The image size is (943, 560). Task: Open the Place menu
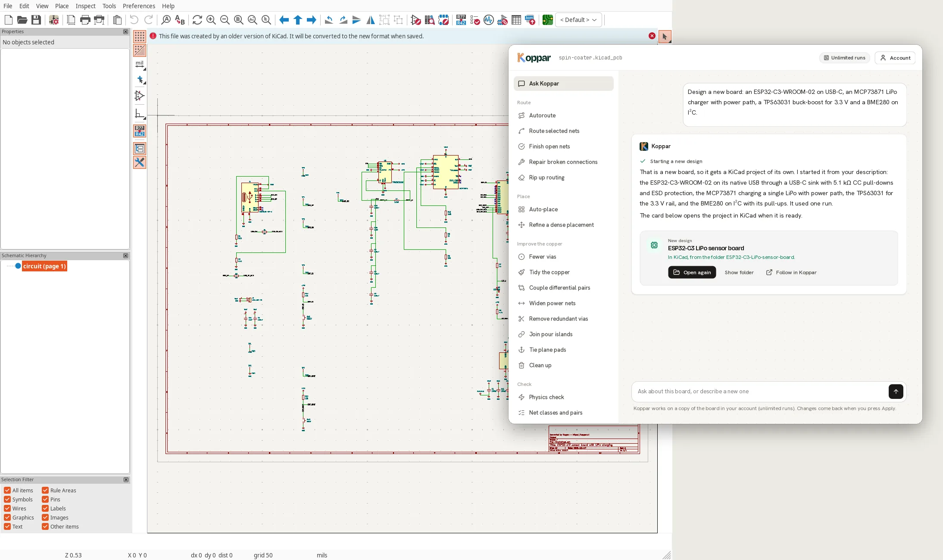[x=62, y=6]
